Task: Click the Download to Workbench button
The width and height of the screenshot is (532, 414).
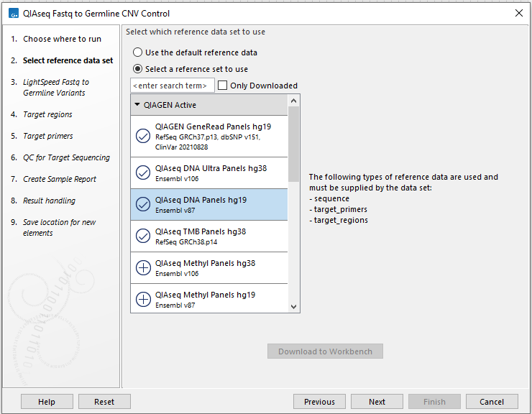Action: coord(325,351)
